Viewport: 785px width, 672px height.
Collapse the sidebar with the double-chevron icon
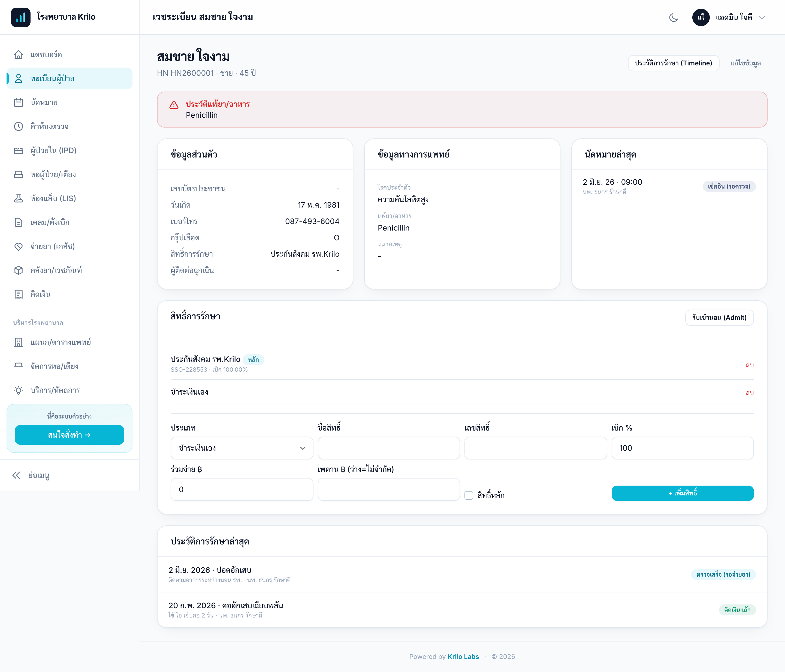pyautogui.click(x=16, y=476)
